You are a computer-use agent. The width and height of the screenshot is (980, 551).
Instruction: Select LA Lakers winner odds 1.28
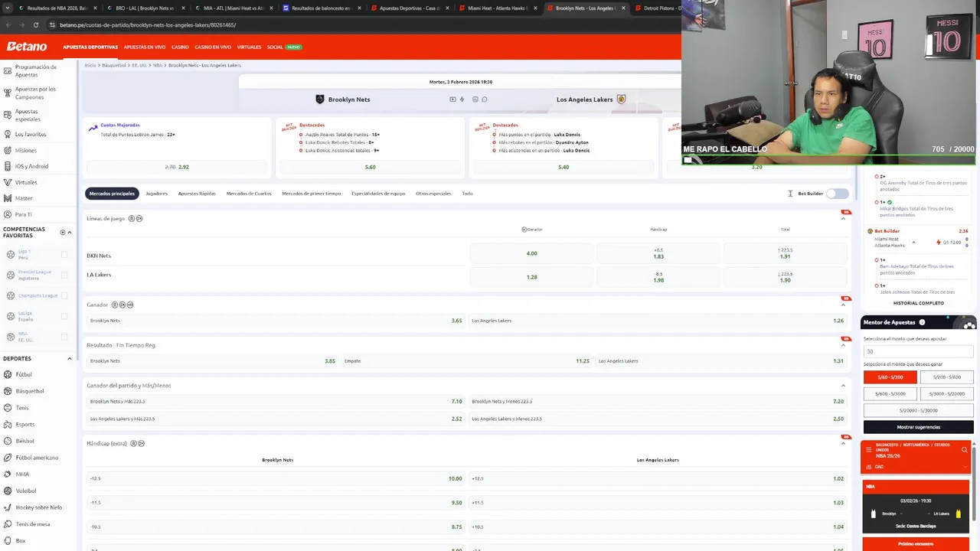[x=531, y=277]
